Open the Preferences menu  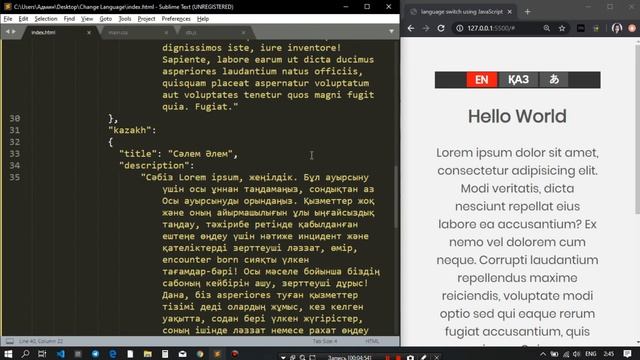[x=176, y=19]
